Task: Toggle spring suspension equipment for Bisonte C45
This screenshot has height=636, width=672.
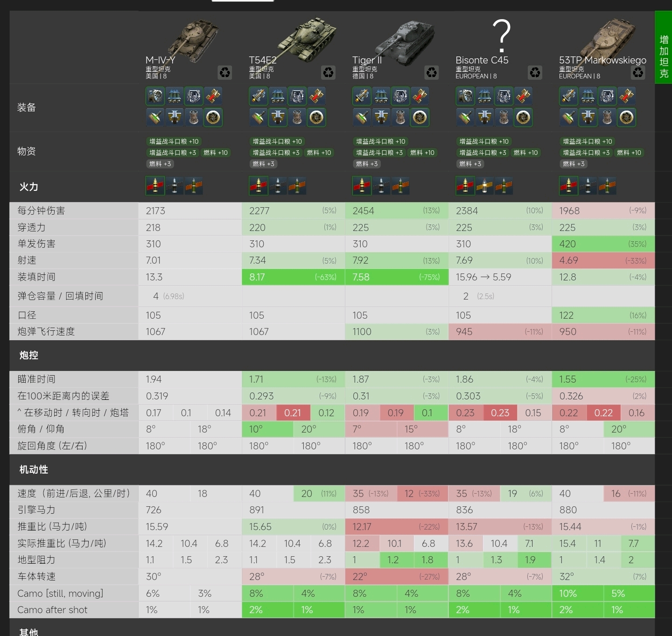Action: point(504,117)
